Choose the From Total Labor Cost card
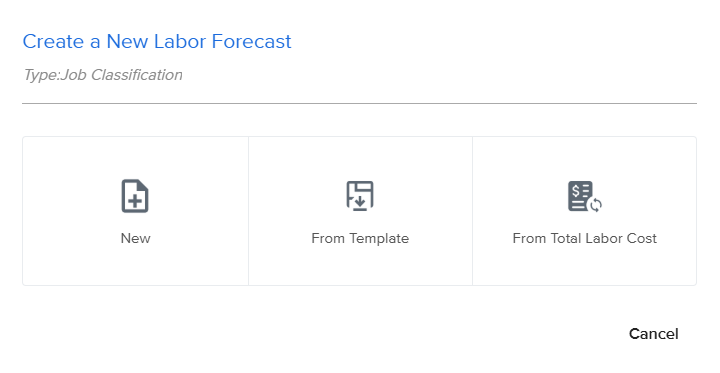Viewport: 720px width, 373px height. [x=585, y=211]
